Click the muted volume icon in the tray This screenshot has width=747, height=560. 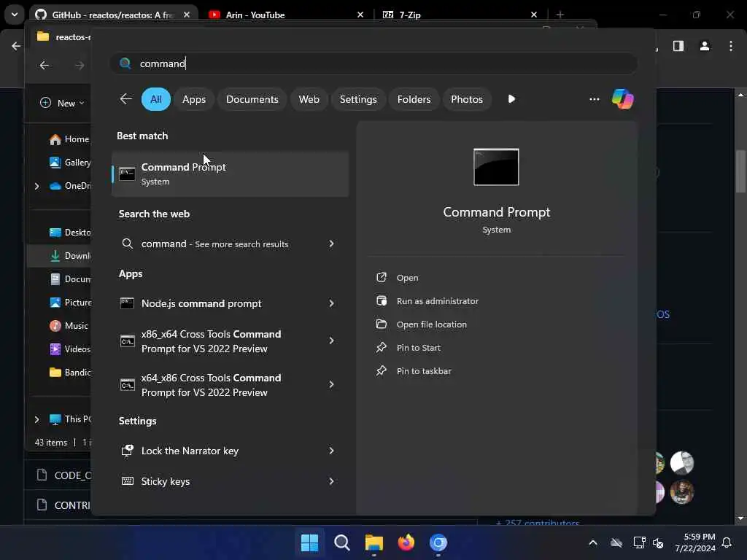[658, 542]
